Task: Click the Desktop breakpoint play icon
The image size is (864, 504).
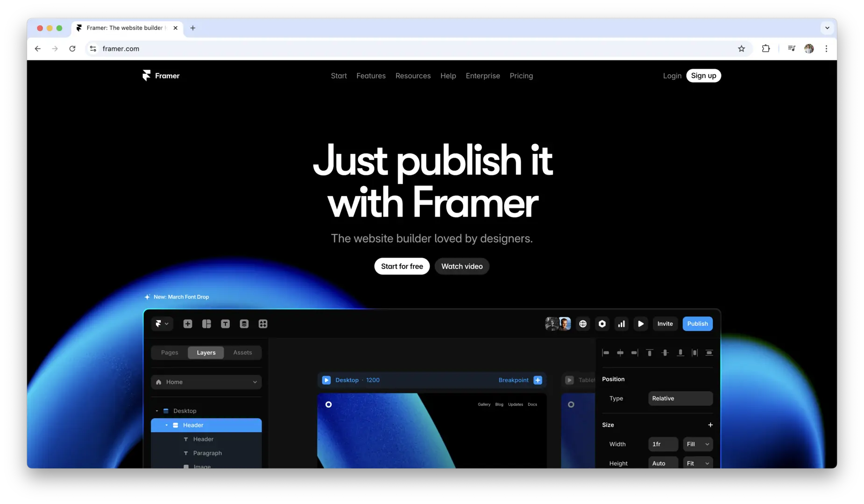Action: [x=326, y=380]
